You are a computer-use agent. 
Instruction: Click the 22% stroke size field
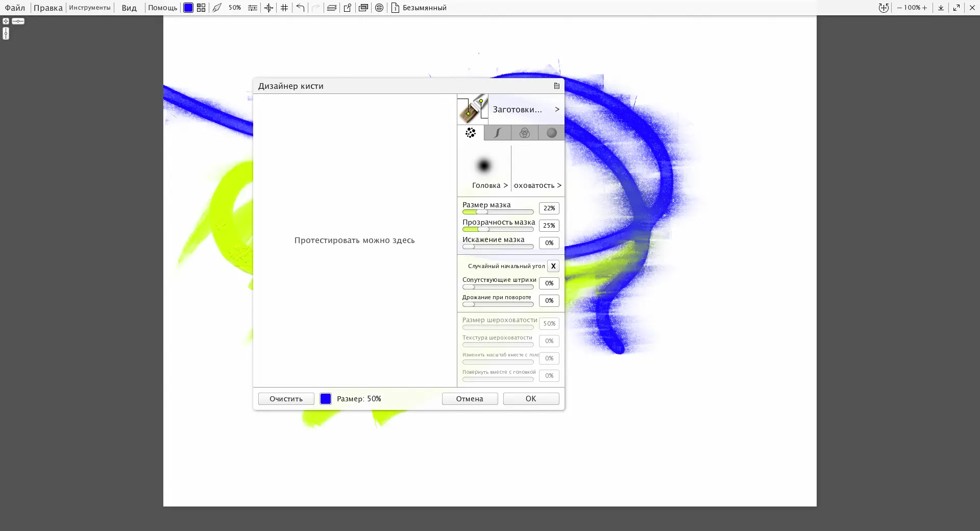coord(549,208)
